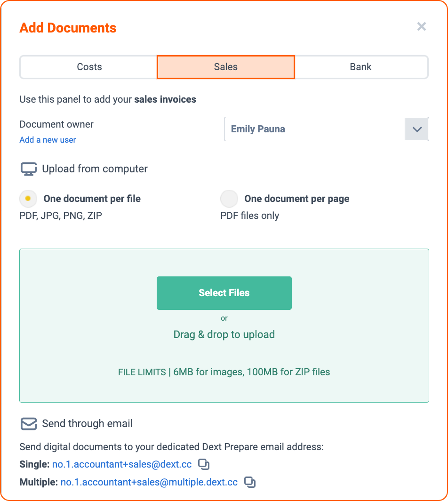Select the Sales tab
Screen dimensions: 448x501
click(226, 67)
